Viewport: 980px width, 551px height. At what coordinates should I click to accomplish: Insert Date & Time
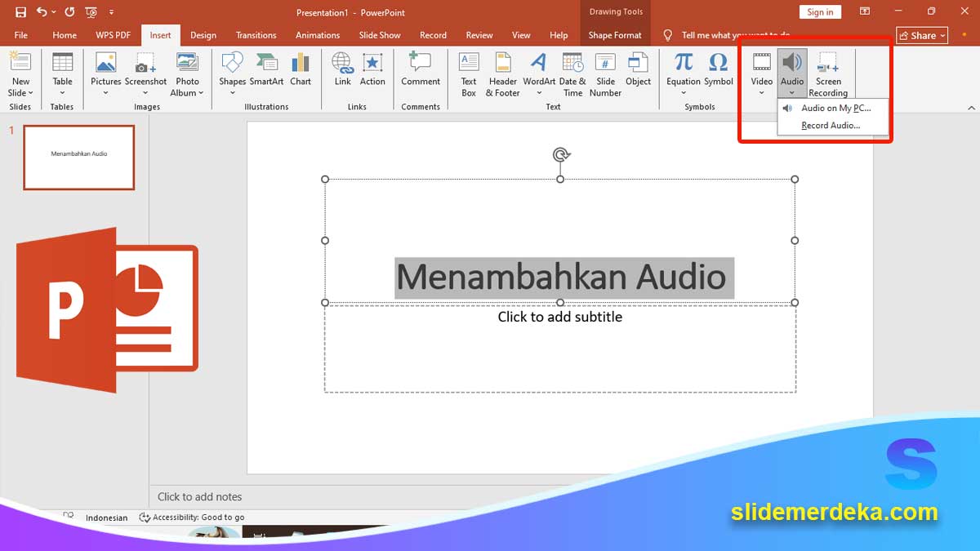click(x=572, y=74)
